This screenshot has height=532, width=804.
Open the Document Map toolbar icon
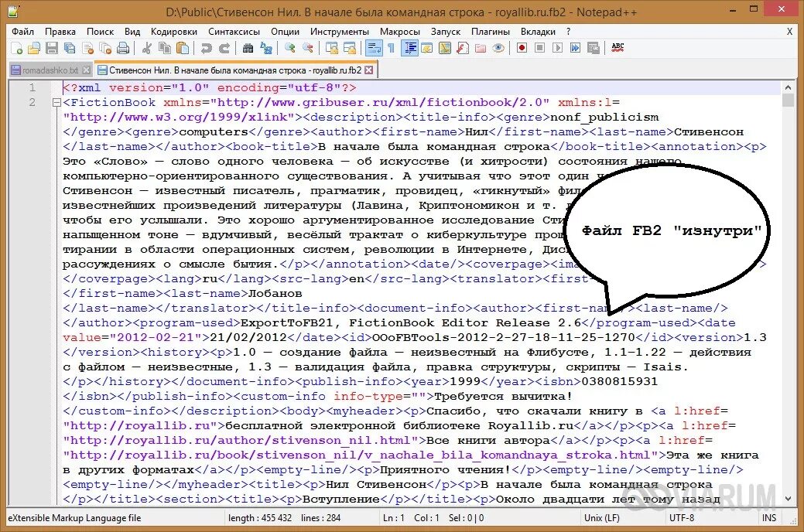coord(445,48)
